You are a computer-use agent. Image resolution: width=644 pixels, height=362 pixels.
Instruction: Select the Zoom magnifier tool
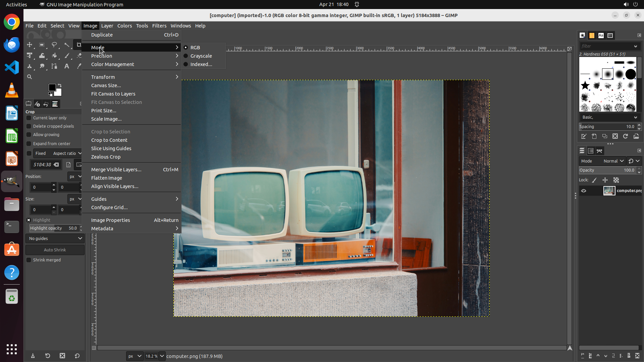30,77
